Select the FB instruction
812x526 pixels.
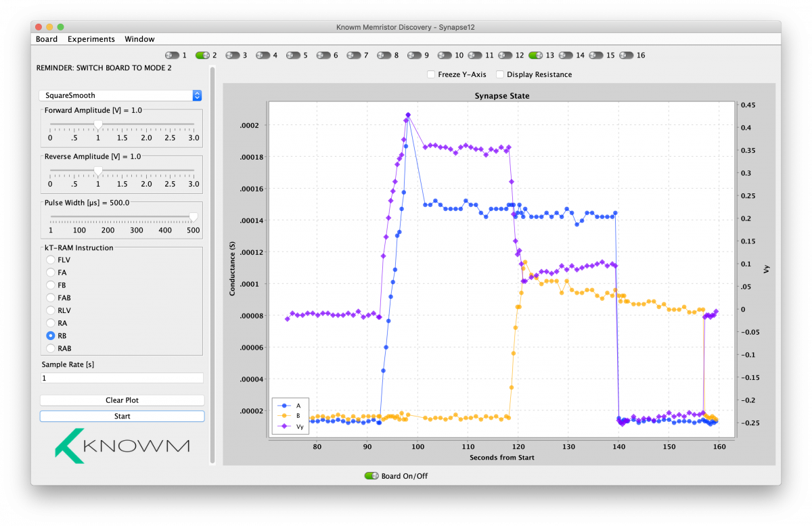[51, 285]
